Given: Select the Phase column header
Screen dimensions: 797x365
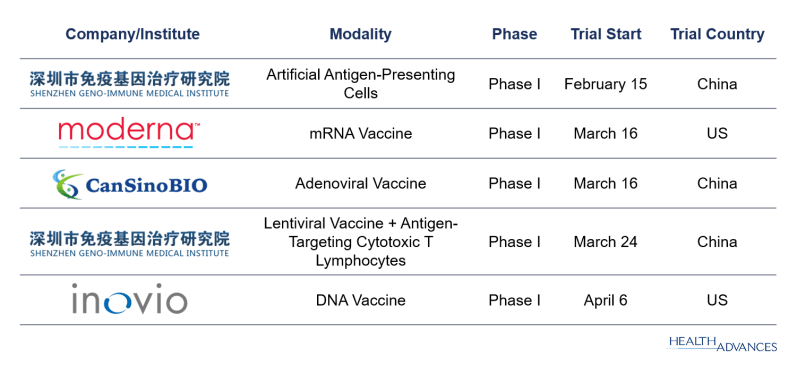Looking at the screenshot, I should click(514, 35).
